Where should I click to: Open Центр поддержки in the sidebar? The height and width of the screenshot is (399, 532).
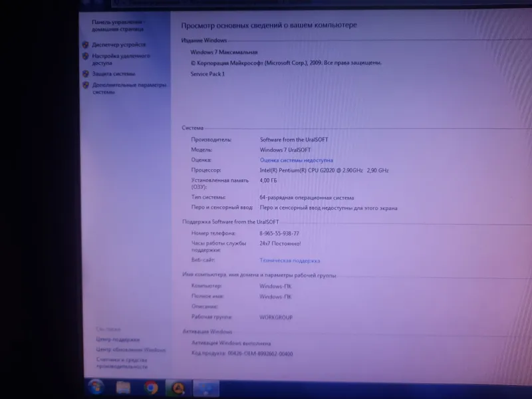pos(118,339)
